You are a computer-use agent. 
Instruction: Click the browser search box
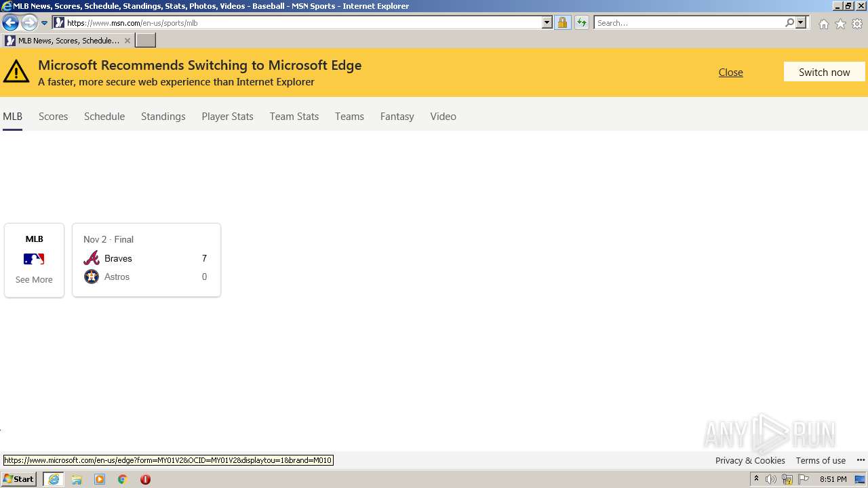(x=689, y=23)
